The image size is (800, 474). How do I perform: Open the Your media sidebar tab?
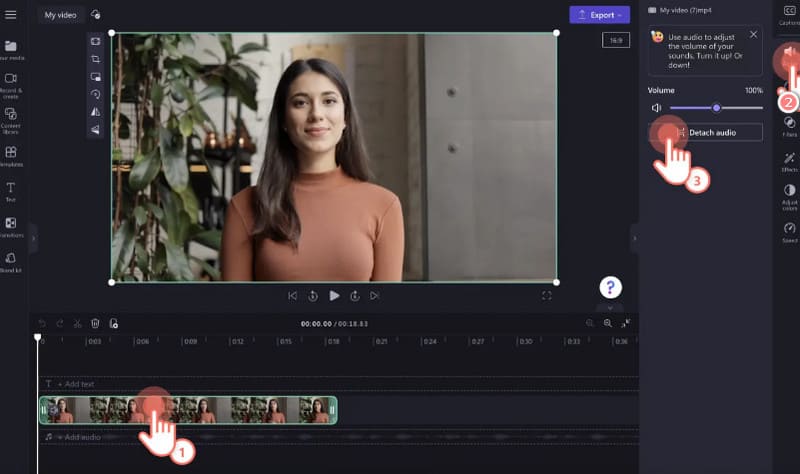coord(11,51)
